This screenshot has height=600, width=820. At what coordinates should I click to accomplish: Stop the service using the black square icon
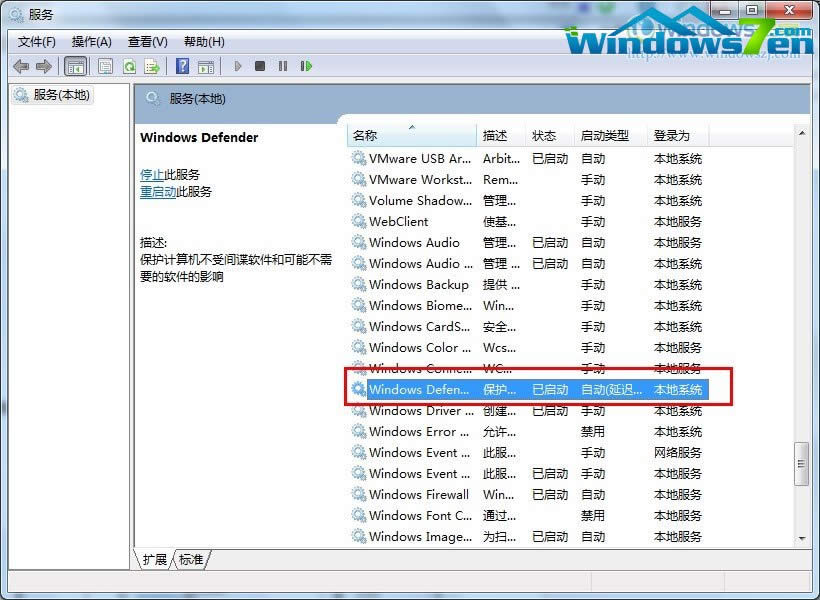pyautogui.click(x=260, y=66)
